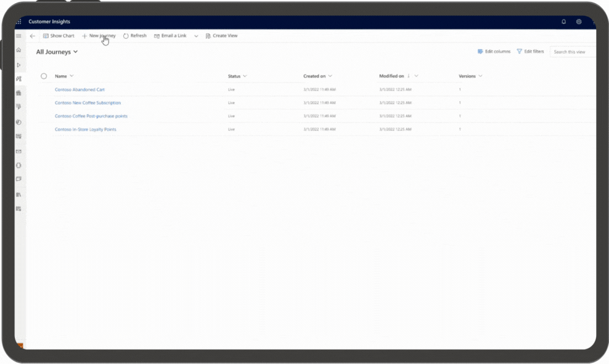Go back with the left arrow
The width and height of the screenshot is (609, 364).
click(x=33, y=36)
